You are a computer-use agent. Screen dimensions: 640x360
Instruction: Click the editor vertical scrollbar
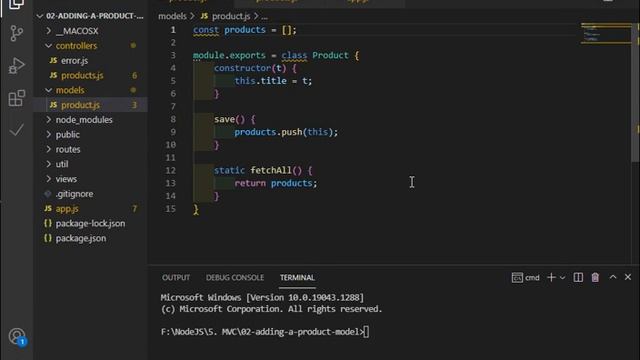coord(636,94)
